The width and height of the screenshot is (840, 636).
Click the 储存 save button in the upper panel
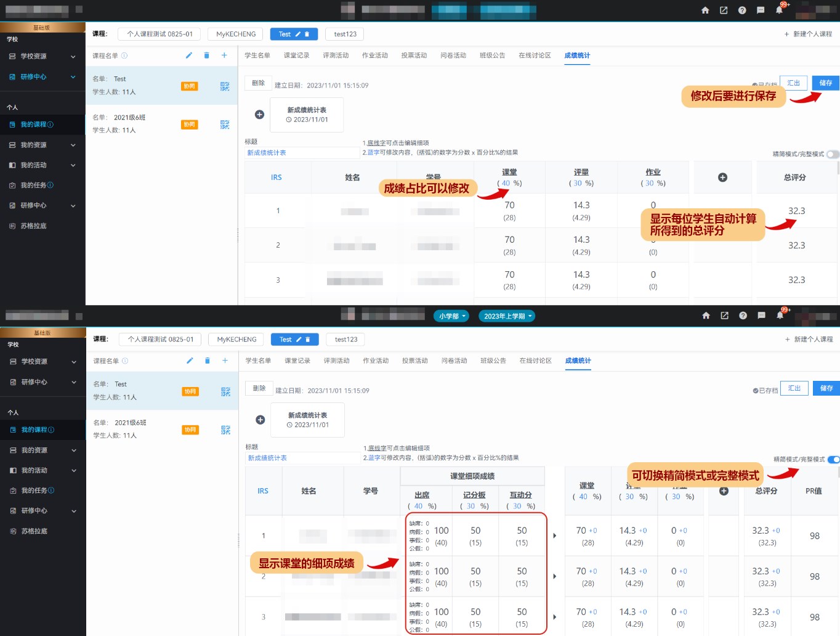click(x=825, y=83)
